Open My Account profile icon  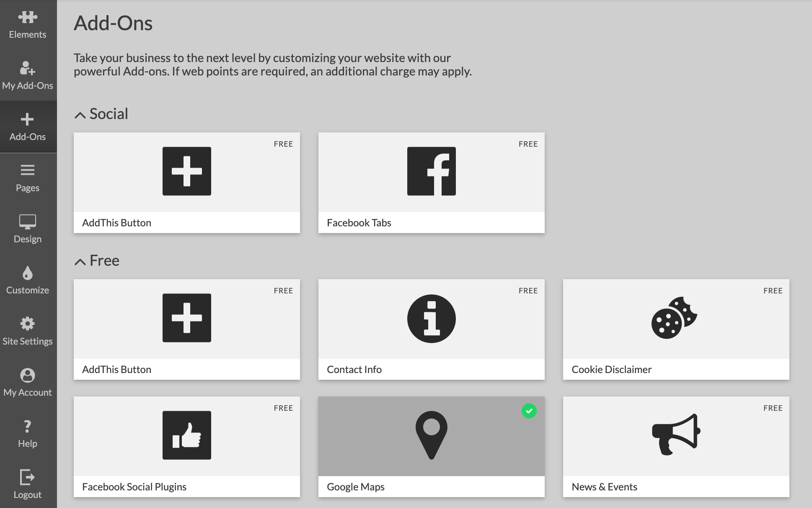click(28, 375)
